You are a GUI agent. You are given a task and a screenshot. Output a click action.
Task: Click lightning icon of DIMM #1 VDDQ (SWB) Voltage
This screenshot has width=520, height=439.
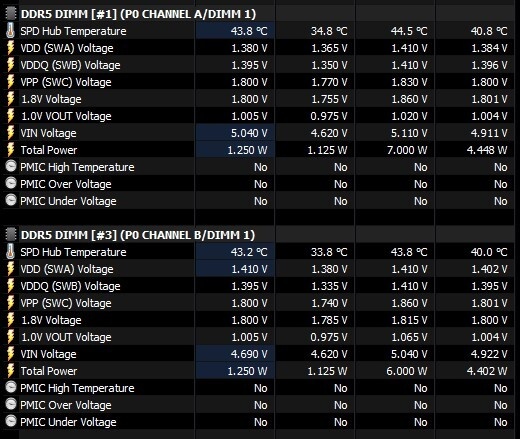(x=11, y=65)
